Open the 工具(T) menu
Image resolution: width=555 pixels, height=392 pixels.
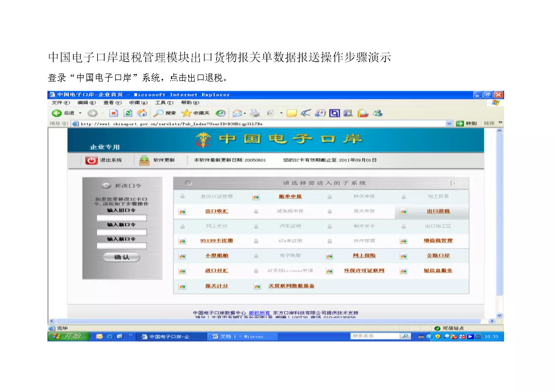[164, 103]
